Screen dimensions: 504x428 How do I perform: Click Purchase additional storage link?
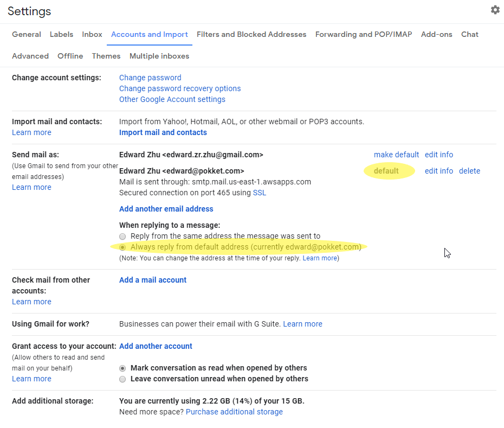234,412
